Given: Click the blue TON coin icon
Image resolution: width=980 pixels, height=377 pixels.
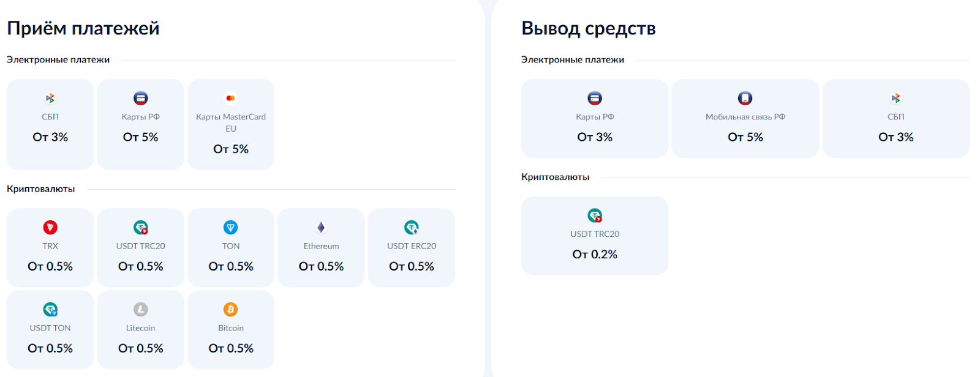Looking at the screenshot, I should [x=231, y=228].
